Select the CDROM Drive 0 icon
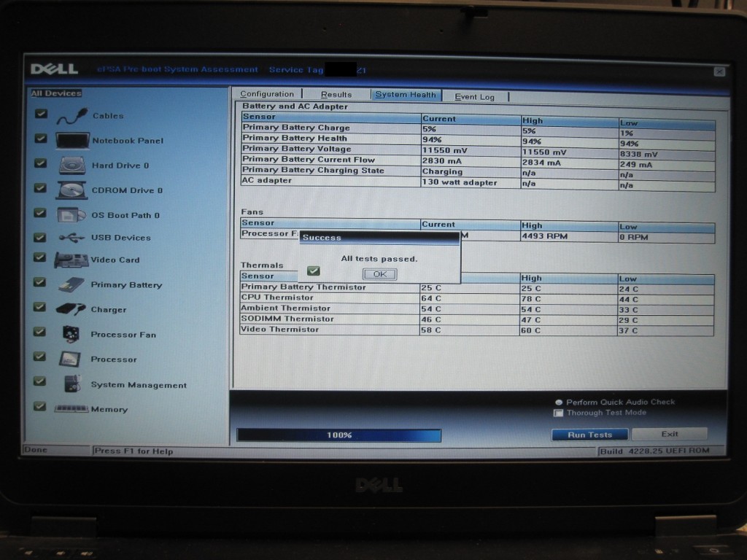 pos(71,190)
